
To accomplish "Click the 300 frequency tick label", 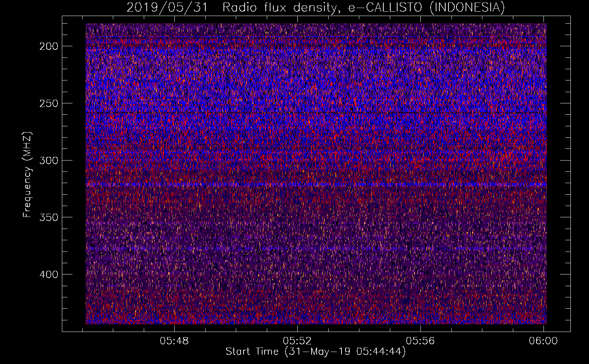I will click(x=48, y=161).
